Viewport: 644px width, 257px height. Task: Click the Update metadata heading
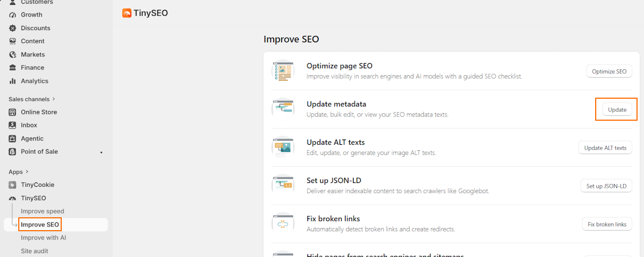pyautogui.click(x=336, y=104)
